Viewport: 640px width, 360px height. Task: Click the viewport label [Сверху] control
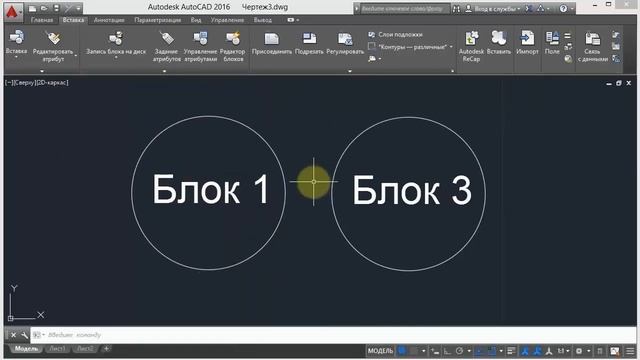click(24, 82)
